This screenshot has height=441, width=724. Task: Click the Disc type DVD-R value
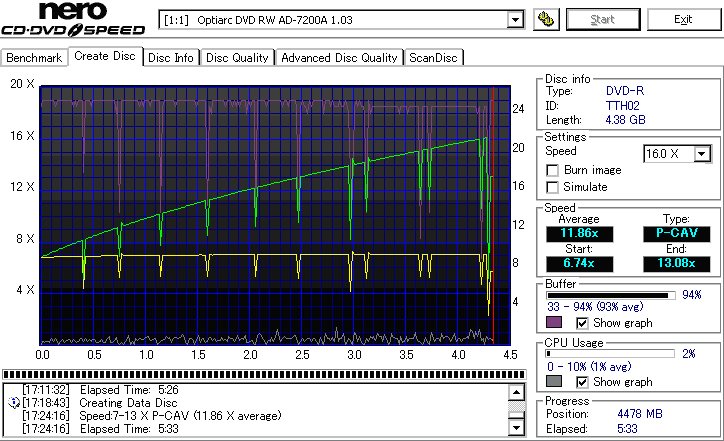(x=625, y=91)
